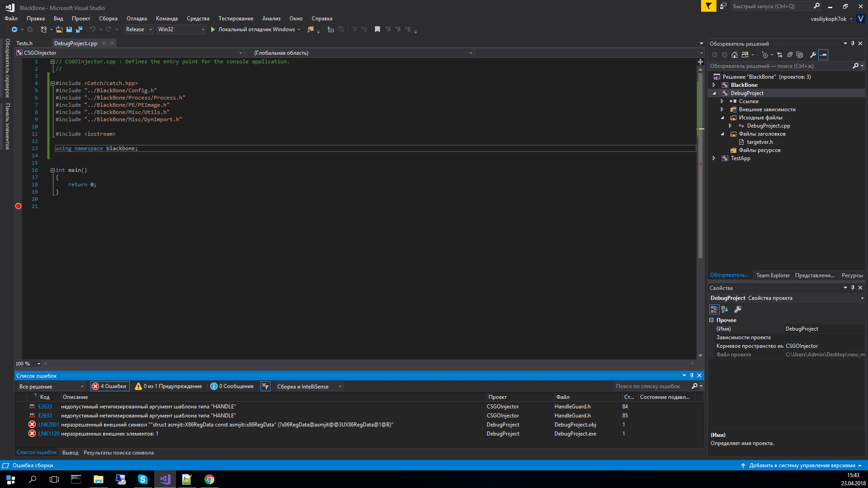This screenshot has height=488, width=868.
Task: Expand the TestApp project node
Action: coord(714,158)
